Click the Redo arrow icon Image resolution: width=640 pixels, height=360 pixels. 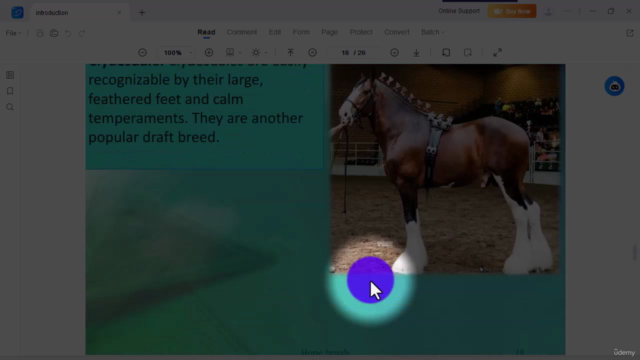click(x=82, y=33)
